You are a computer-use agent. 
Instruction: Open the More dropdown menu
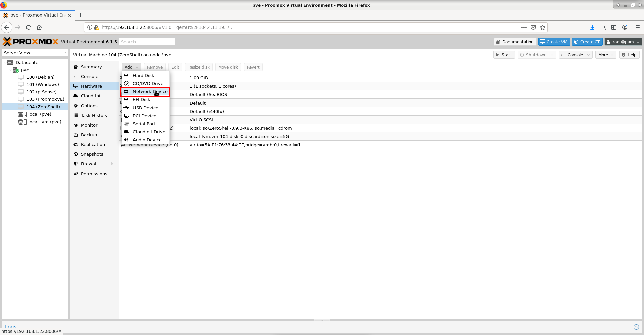click(x=606, y=55)
